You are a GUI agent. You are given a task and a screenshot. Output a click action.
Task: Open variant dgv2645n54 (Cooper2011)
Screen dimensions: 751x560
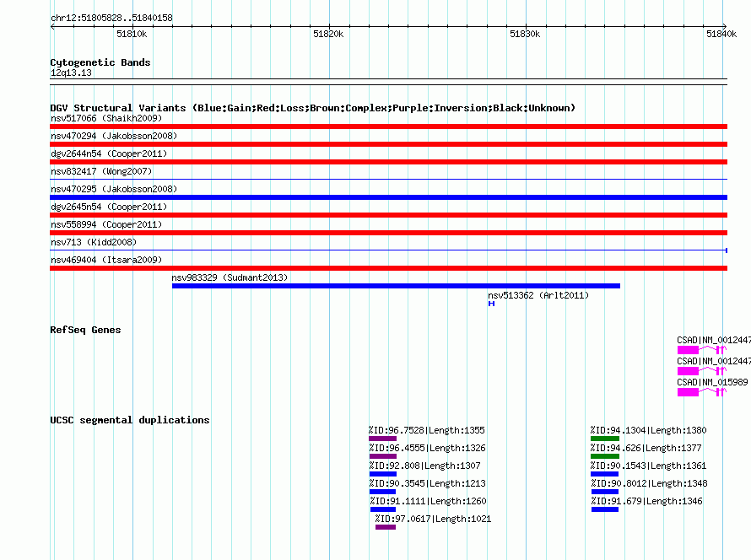[x=109, y=207]
